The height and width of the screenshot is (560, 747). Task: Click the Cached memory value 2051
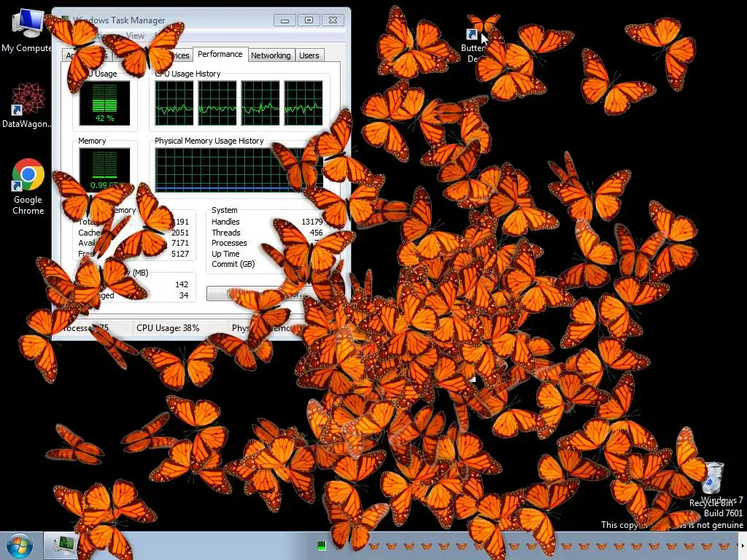[x=180, y=233]
